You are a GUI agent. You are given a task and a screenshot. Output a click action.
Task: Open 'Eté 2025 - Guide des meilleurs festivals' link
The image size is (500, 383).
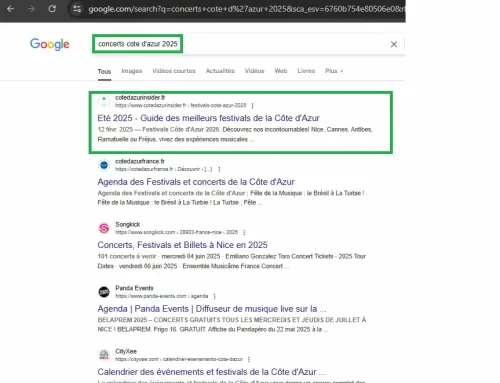[208, 118]
